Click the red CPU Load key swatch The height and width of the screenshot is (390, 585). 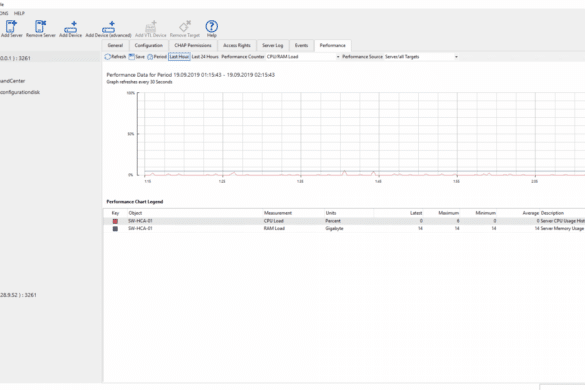point(115,221)
